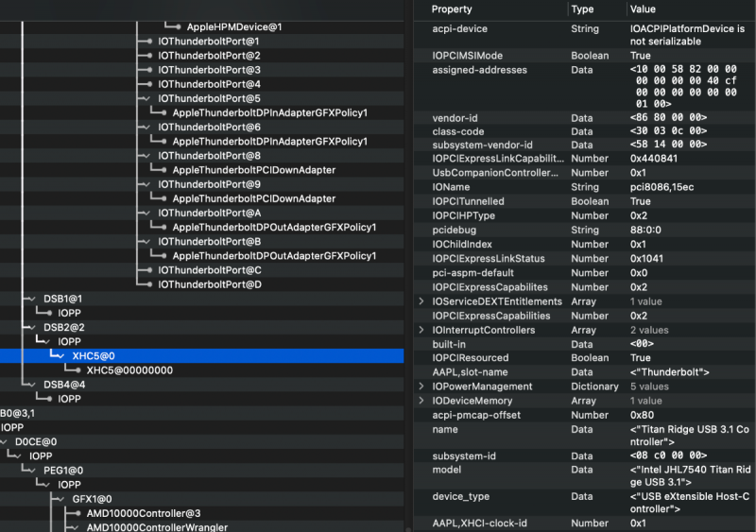The height and width of the screenshot is (532, 756).
Task: Click the AAPL,slot-name value "Thunderbolt"
Action: coord(670,372)
